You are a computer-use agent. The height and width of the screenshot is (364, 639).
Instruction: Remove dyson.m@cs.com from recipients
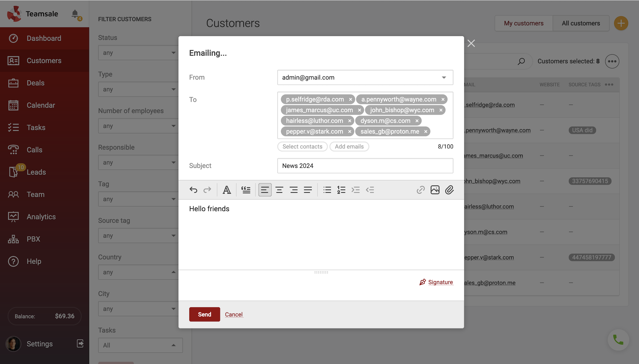[x=417, y=121]
